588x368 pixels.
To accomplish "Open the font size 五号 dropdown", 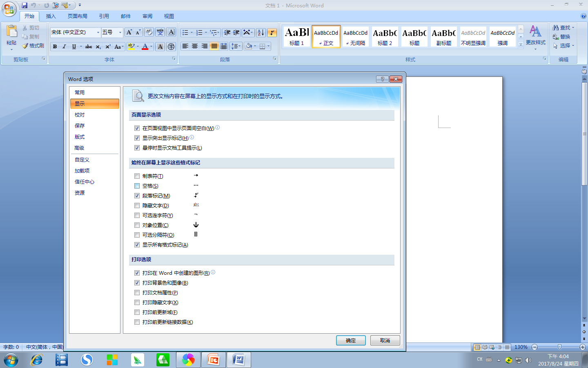I will (120, 32).
